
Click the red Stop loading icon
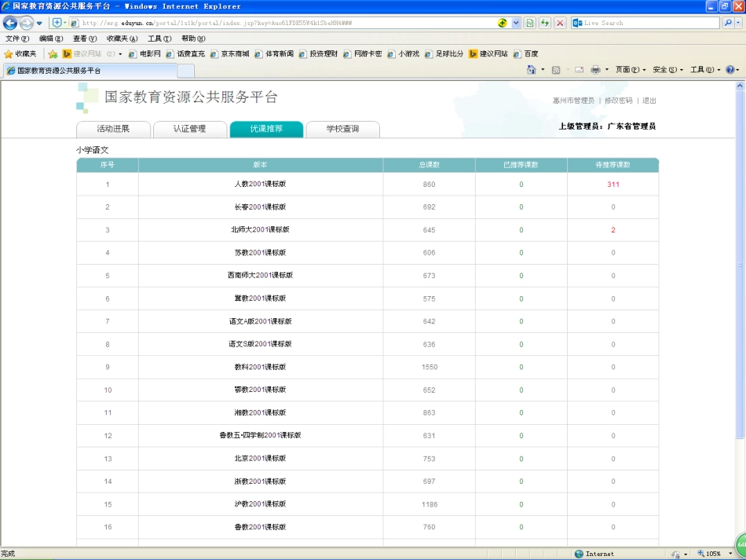[x=560, y=23]
